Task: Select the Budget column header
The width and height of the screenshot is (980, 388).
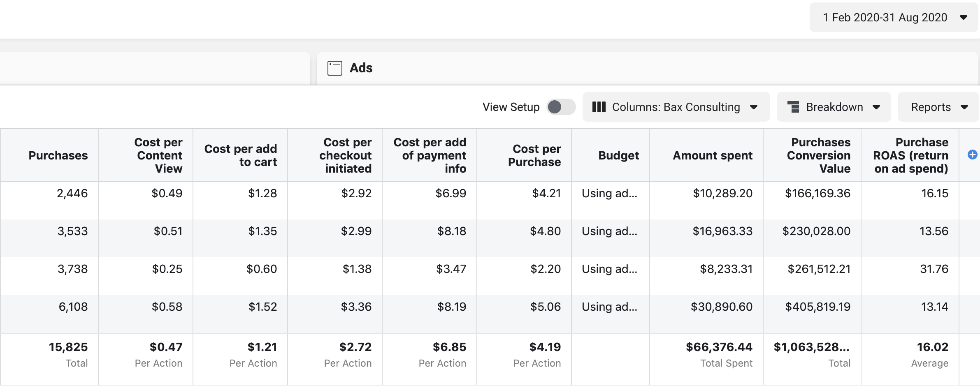Action: pyautogui.click(x=618, y=155)
